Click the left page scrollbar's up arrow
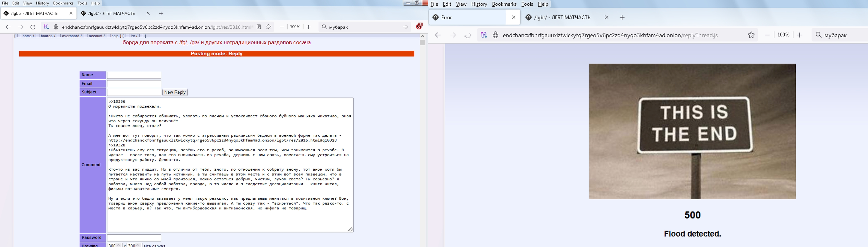The width and height of the screenshot is (868, 247). tap(423, 36)
